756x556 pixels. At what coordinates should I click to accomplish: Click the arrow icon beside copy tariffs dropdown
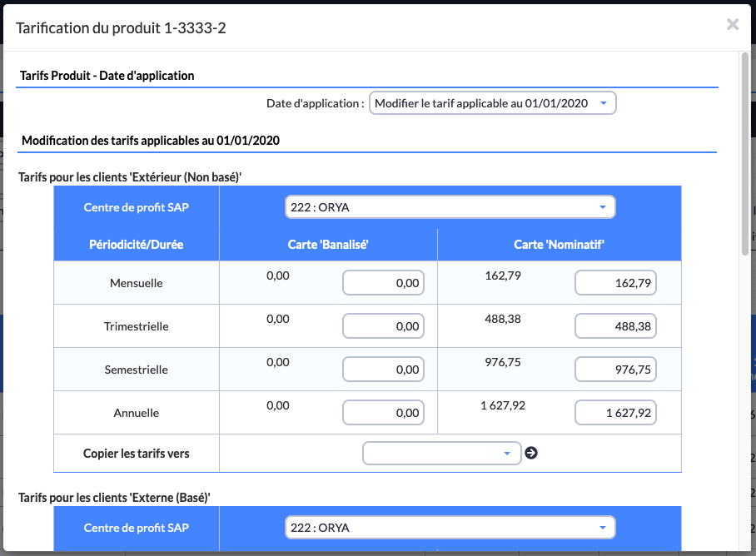click(531, 453)
